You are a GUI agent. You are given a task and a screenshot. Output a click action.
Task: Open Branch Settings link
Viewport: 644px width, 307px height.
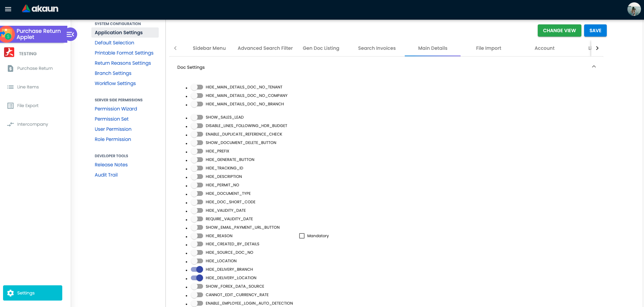113,73
